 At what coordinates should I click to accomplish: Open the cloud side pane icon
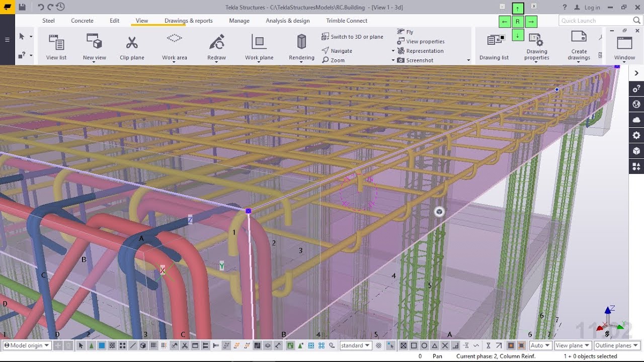[x=636, y=120]
